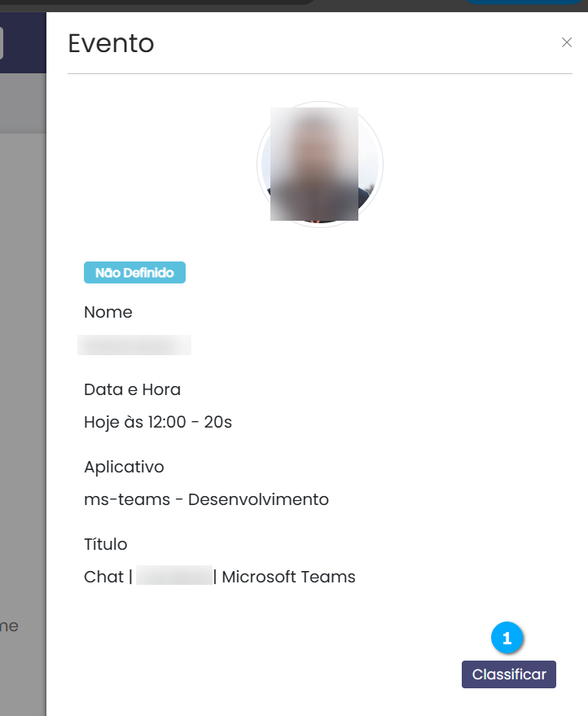
Task: Click the dark navy sidebar header area
Action: (x=23, y=42)
